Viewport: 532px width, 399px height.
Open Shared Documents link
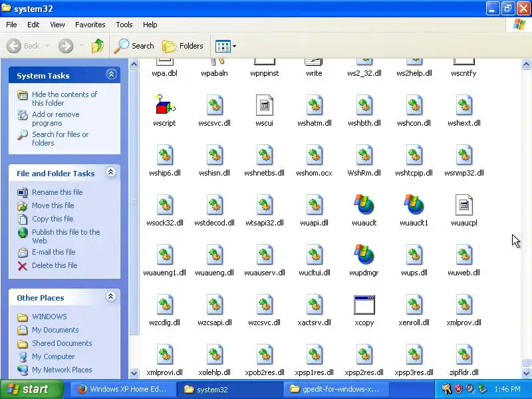tap(62, 342)
